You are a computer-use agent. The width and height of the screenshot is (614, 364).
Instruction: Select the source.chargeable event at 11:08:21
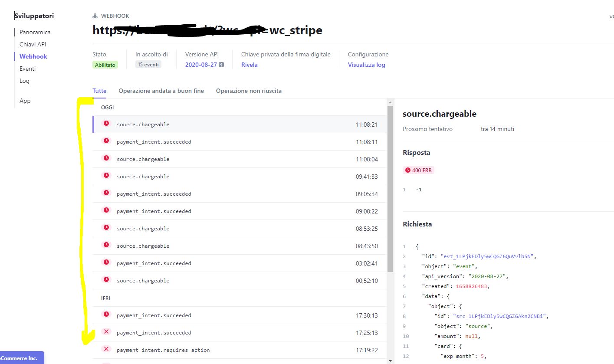[240, 124]
